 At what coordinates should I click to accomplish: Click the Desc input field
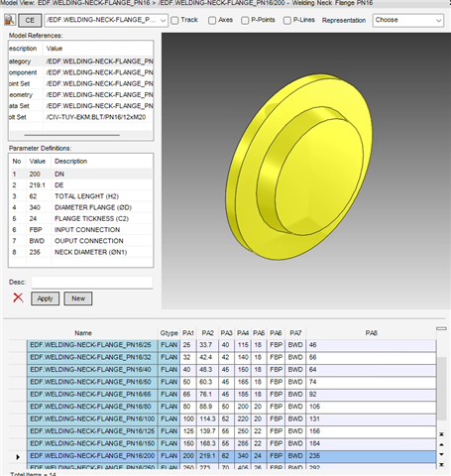[92, 283]
